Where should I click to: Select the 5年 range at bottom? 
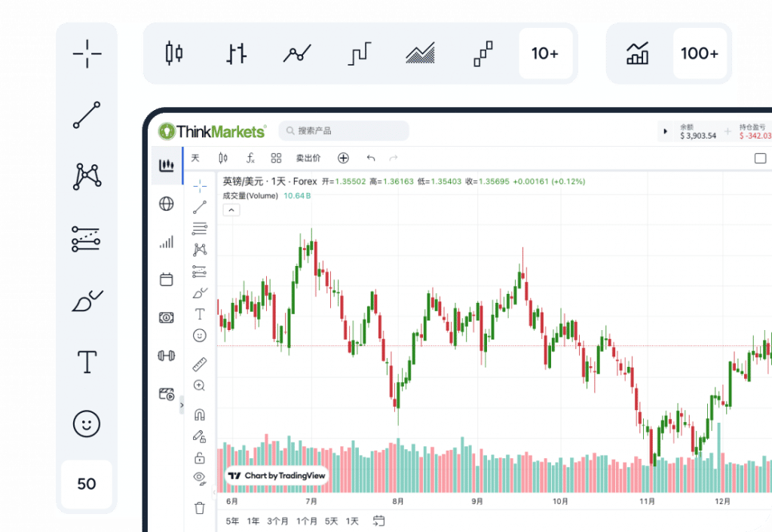232,521
